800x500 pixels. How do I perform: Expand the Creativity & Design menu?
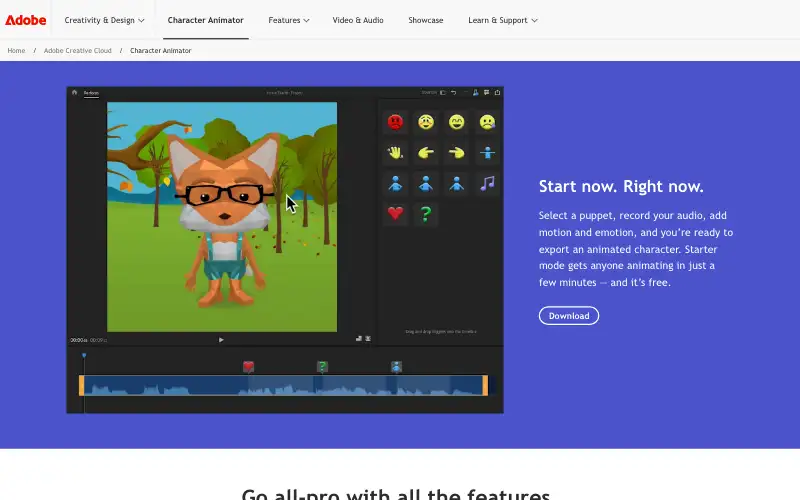[x=104, y=20]
